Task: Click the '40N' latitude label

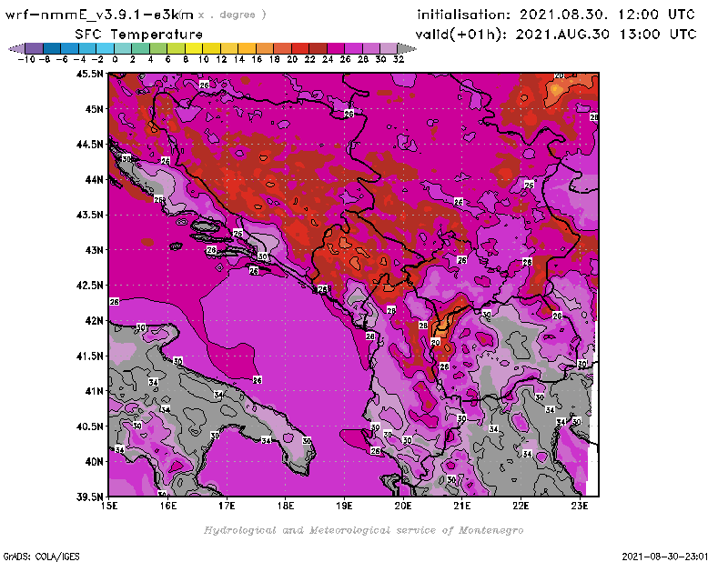Action: 94,462
